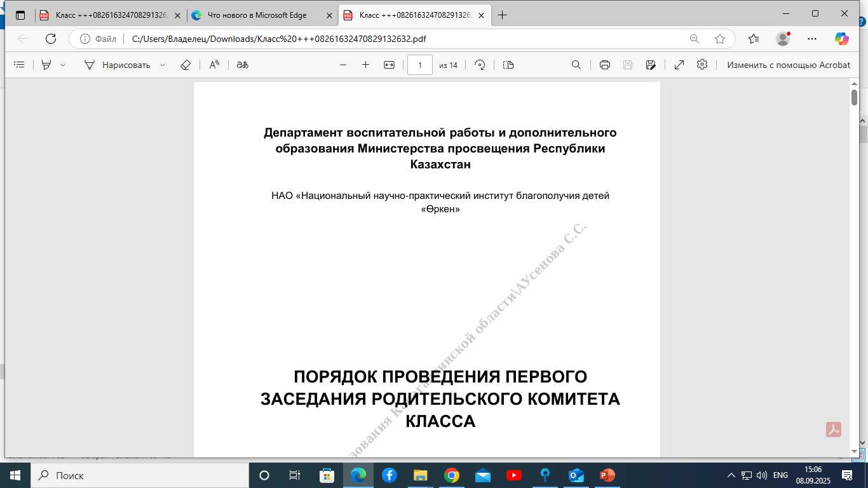The height and width of the screenshot is (488, 868).
Task: Save the PDF with Save As
Action: [x=650, y=64]
